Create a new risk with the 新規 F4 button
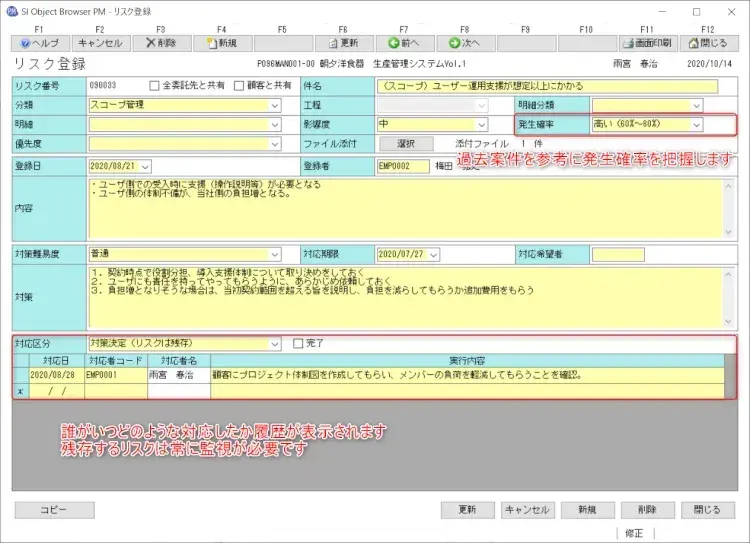 click(222, 43)
